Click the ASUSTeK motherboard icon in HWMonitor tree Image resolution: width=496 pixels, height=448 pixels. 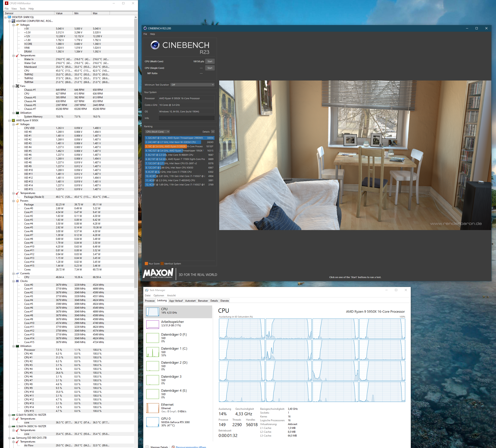[14, 21]
